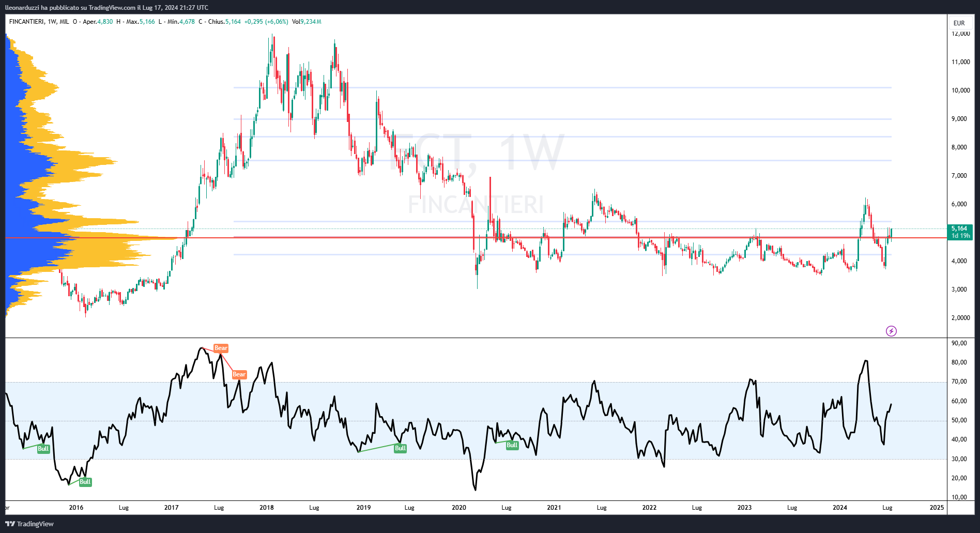Click the 2,000 price axis label
Screen dimensions: 980x533
tap(960, 318)
